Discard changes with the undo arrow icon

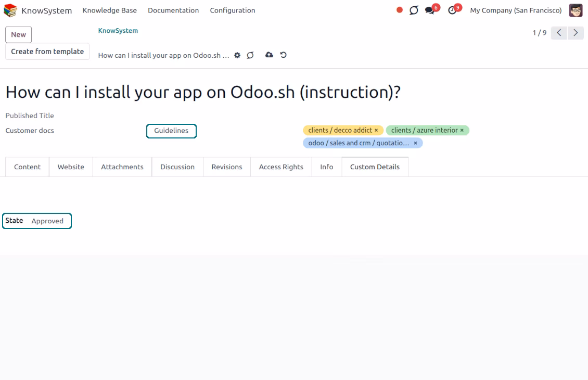coord(284,55)
